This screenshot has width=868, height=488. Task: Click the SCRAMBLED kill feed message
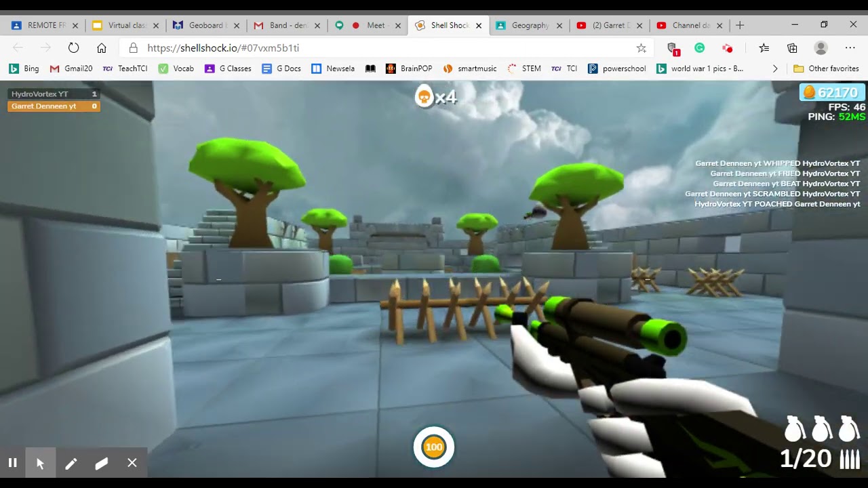coord(772,194)
